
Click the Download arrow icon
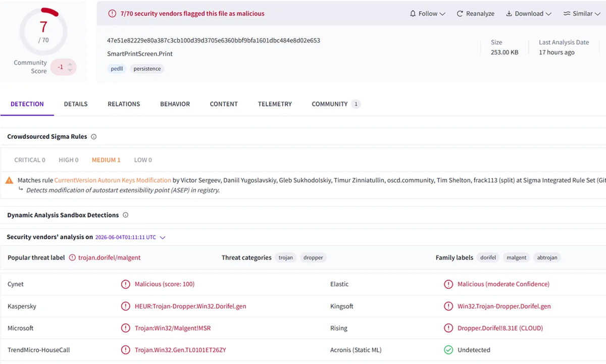[509, 14]
